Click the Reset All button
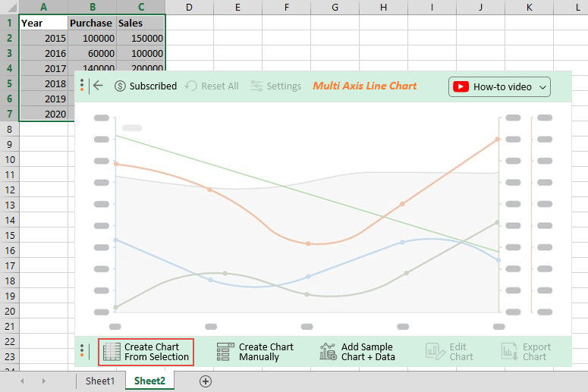The height and width of the screenshot is (392, 588). (x=212, y=86)
